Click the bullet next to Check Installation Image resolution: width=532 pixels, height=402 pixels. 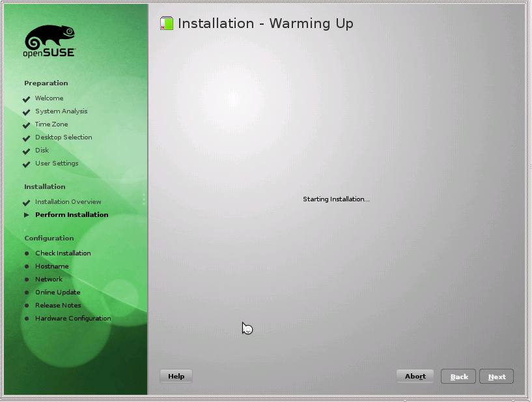click(x=27, y=253)
